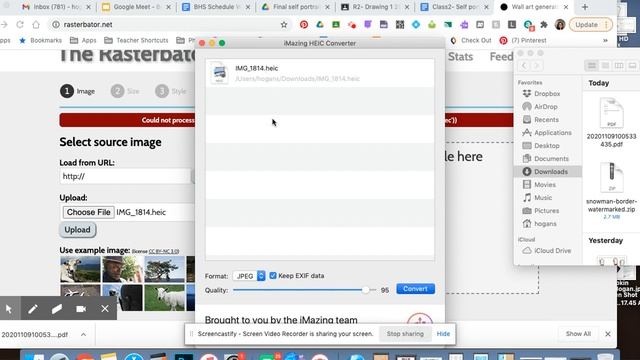Select the Screencastify pen tool
Viewport: 640px width, 360px height.
33,309
